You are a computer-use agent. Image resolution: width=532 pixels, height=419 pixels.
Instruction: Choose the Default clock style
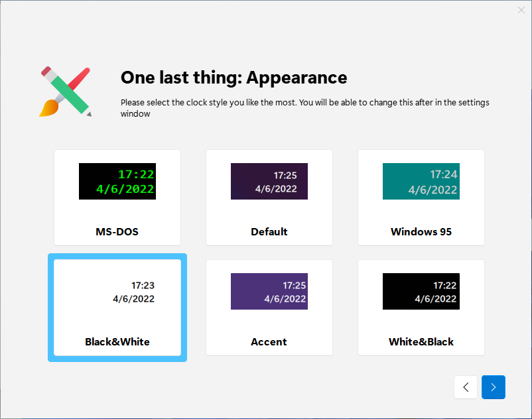click(269, 198)
